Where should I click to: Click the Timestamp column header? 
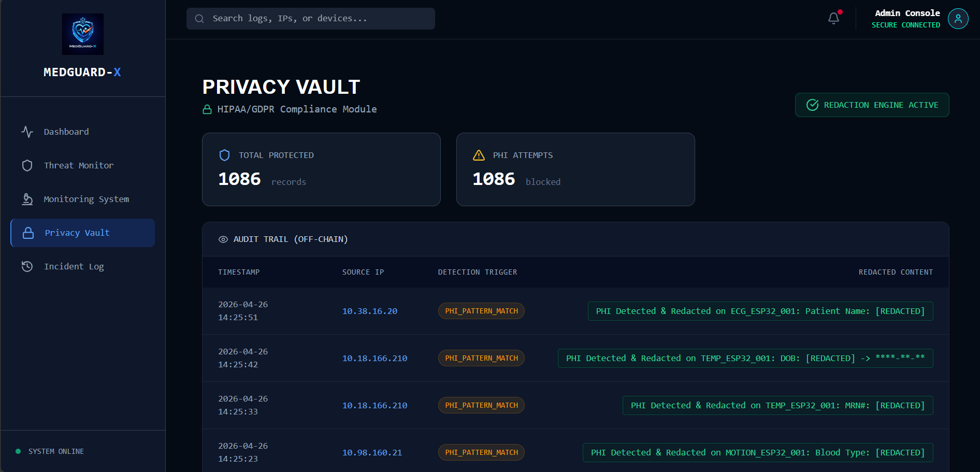point(239,272)
